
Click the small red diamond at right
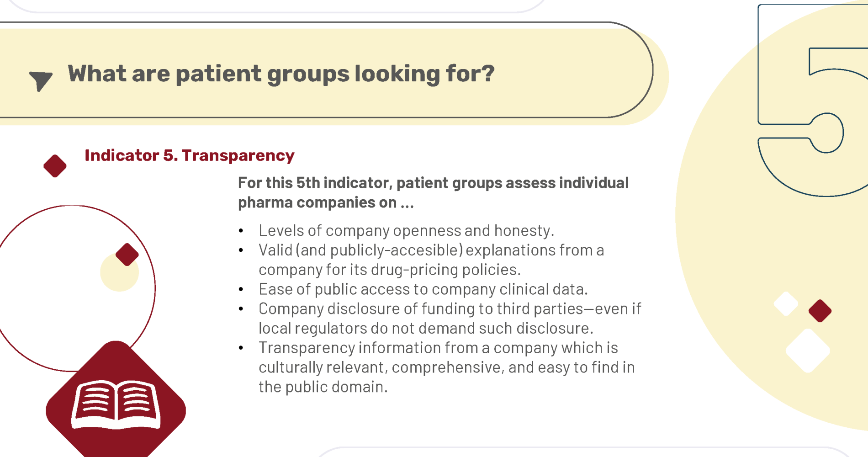pos(820,311)
